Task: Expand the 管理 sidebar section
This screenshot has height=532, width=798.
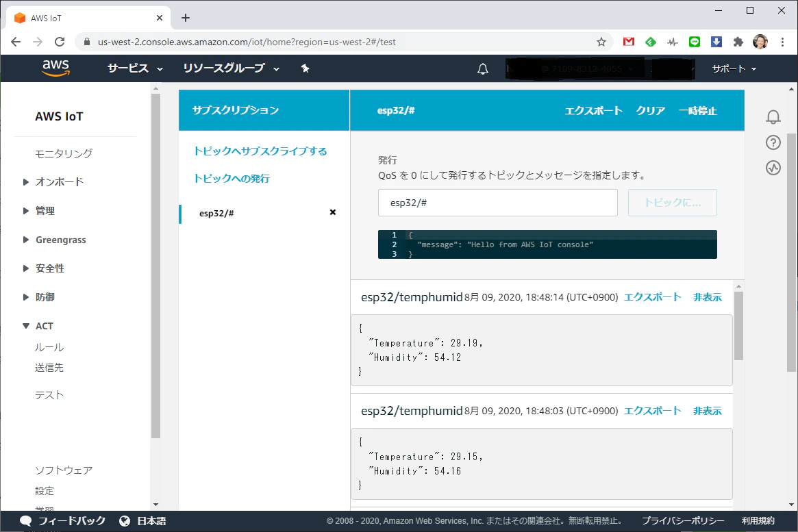Action: tap(39, 211)
